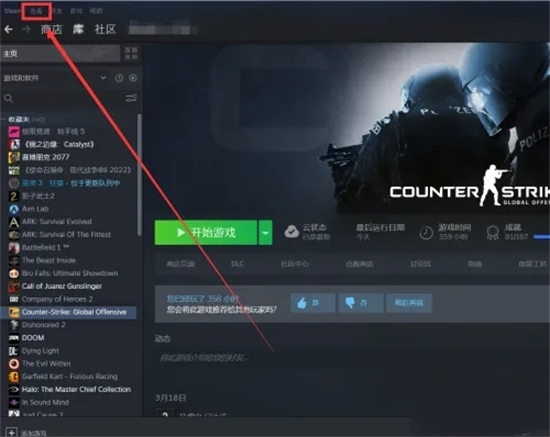Open the DLC tab
This screenshot has width=550, height=437.
point(237,264)
